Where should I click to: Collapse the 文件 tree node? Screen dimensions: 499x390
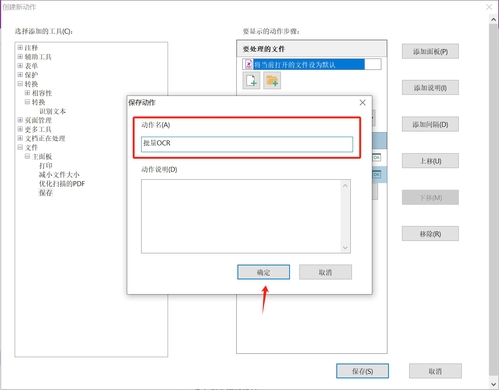(x=20, y=147)
